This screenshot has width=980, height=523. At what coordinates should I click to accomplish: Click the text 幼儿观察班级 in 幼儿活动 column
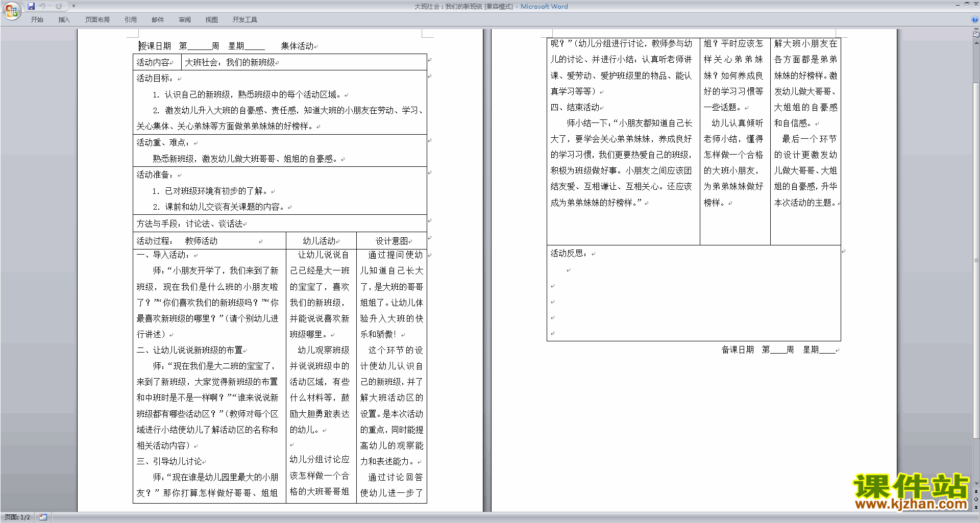[324, 350]
